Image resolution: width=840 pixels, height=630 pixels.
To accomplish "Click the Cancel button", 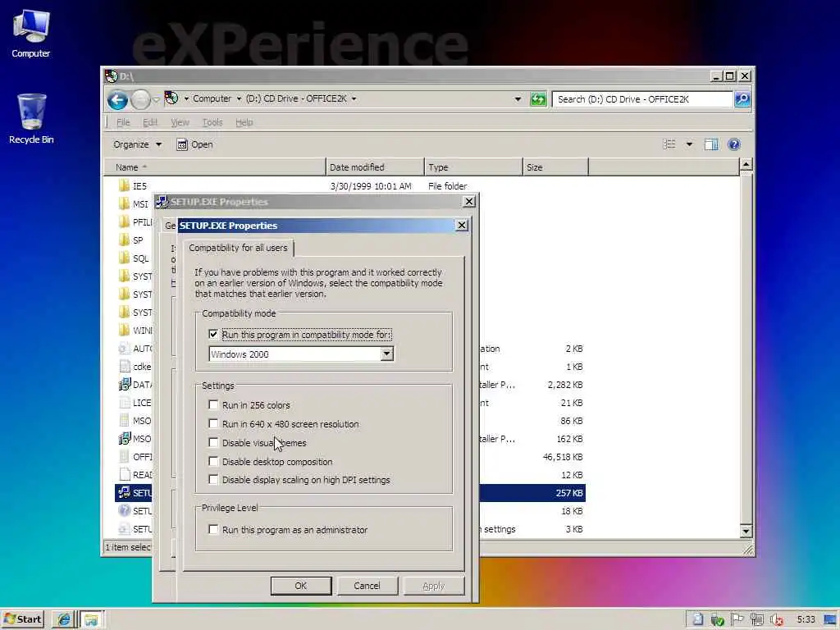I will (367, 586).
